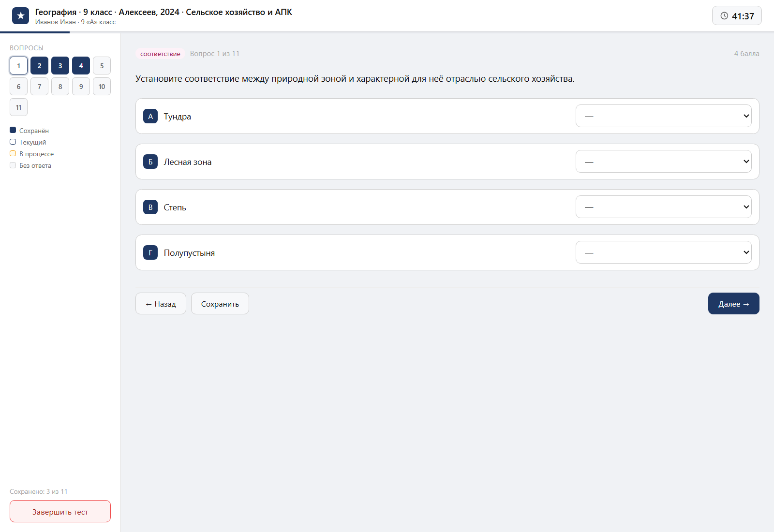Click the Назад button
This screenshot has width=774, height=532.
tap(161, 304)
